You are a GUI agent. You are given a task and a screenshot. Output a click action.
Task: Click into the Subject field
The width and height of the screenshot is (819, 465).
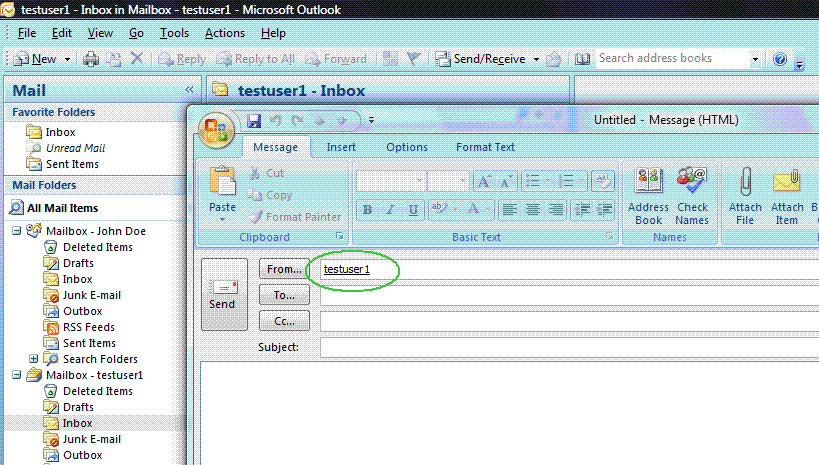[569, 347]
